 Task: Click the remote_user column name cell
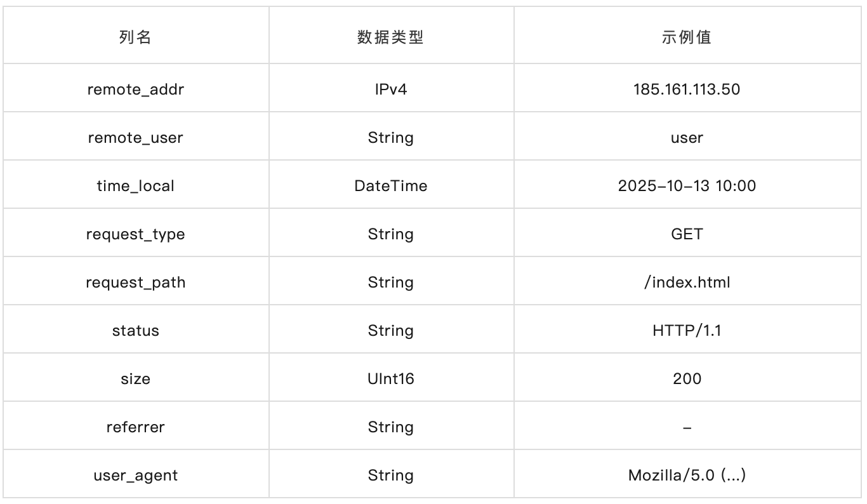135,138
